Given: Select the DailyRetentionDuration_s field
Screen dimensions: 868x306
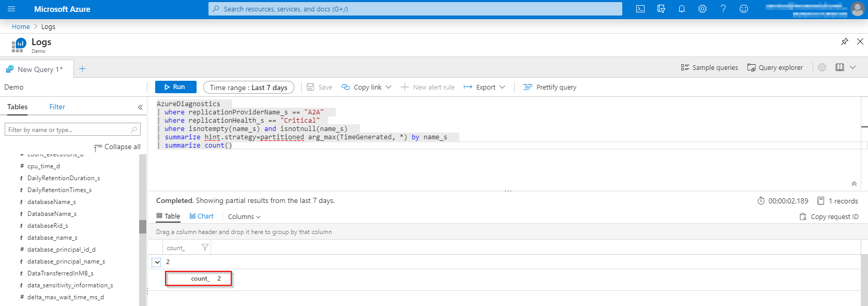Looking at the screenshot, I should 64,178.
